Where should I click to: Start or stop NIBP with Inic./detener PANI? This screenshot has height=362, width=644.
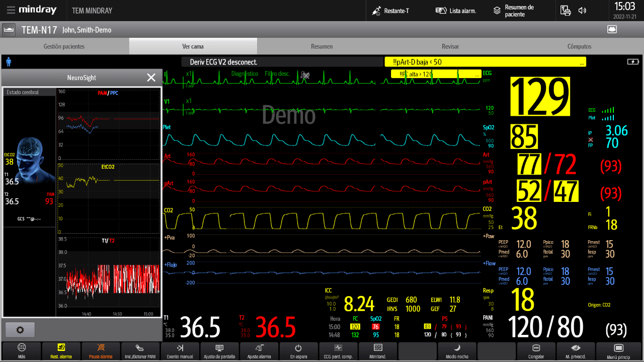[140, 351]
